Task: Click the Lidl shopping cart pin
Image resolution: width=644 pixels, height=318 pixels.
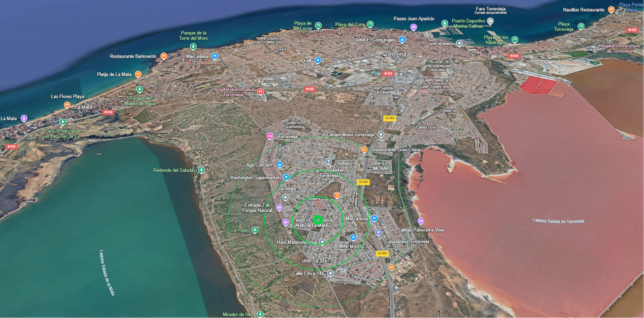Action: point(318,60)
